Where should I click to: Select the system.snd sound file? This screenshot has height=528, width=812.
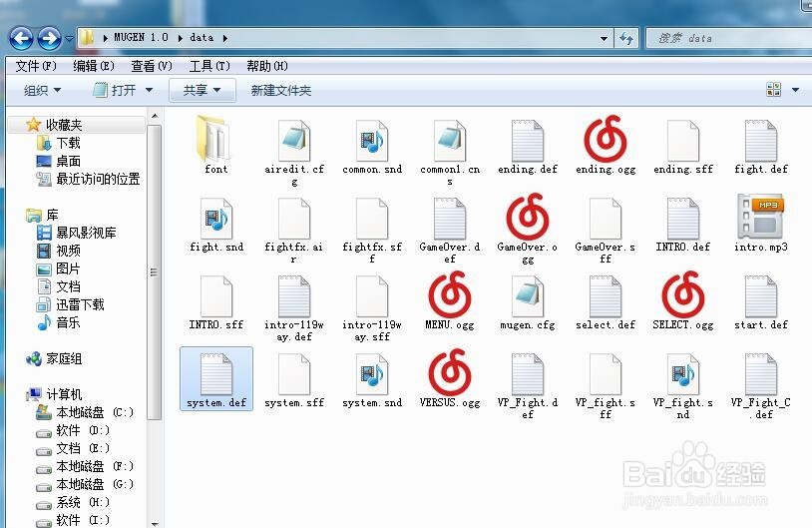(372, 373)
